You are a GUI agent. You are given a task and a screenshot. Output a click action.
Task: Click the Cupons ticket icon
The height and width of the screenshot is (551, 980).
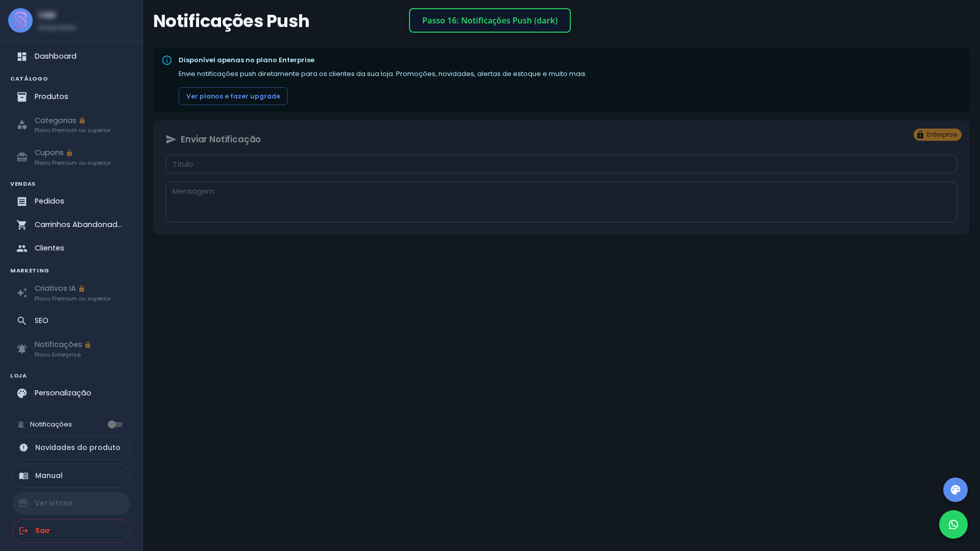click(22, 157)
